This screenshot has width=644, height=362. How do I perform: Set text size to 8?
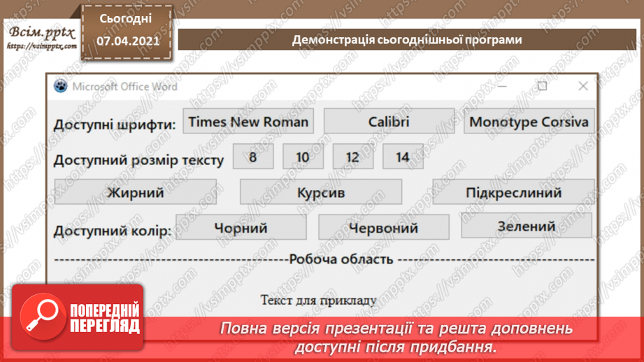point(253,157)
